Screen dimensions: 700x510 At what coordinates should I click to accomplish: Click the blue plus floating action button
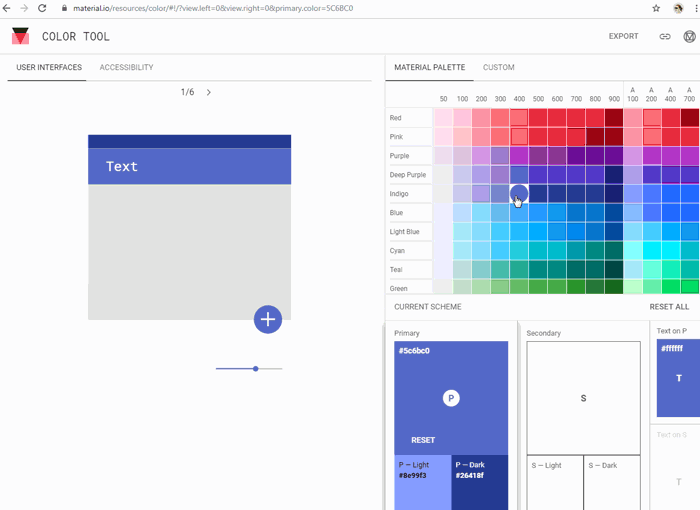(x=267, y=319)
